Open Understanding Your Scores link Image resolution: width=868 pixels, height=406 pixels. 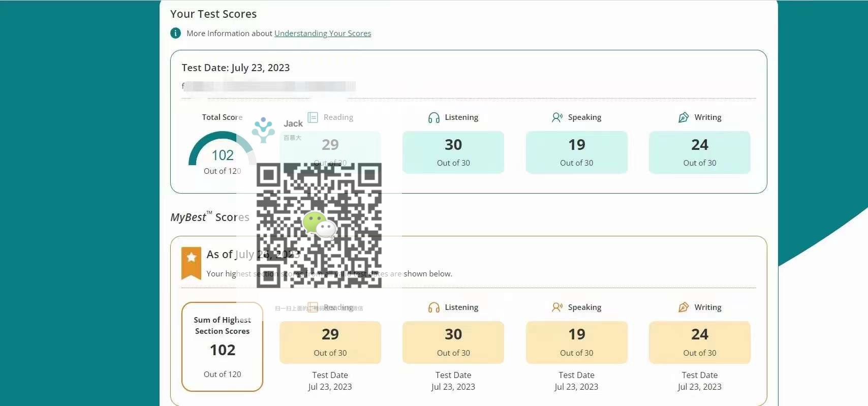tap(323, 34)
